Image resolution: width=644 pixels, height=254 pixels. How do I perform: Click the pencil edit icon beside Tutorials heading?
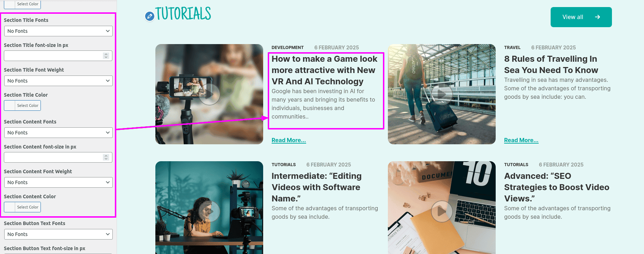150,16
